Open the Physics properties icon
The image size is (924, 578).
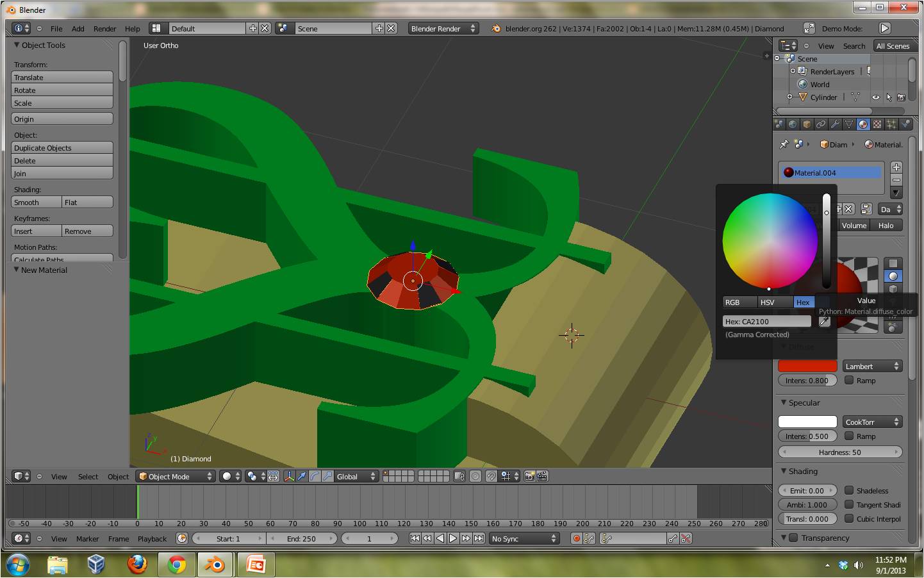point(905,124)
